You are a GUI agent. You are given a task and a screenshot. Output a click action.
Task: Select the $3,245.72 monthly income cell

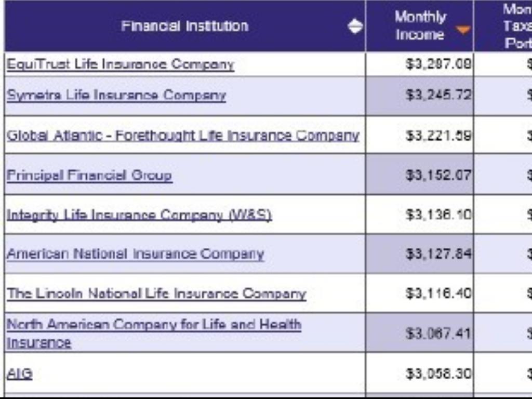tap(438, 96)
